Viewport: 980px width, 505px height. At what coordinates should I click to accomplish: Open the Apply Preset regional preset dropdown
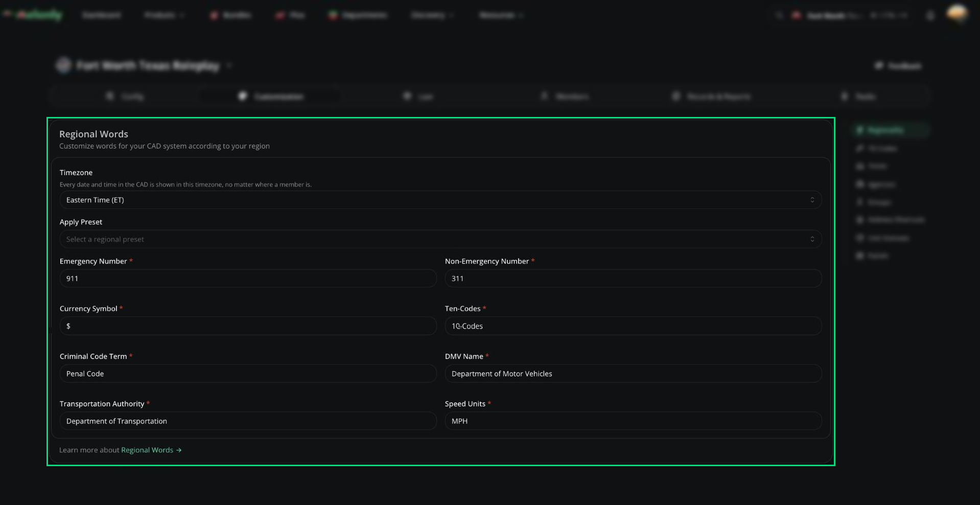point(440,239)
